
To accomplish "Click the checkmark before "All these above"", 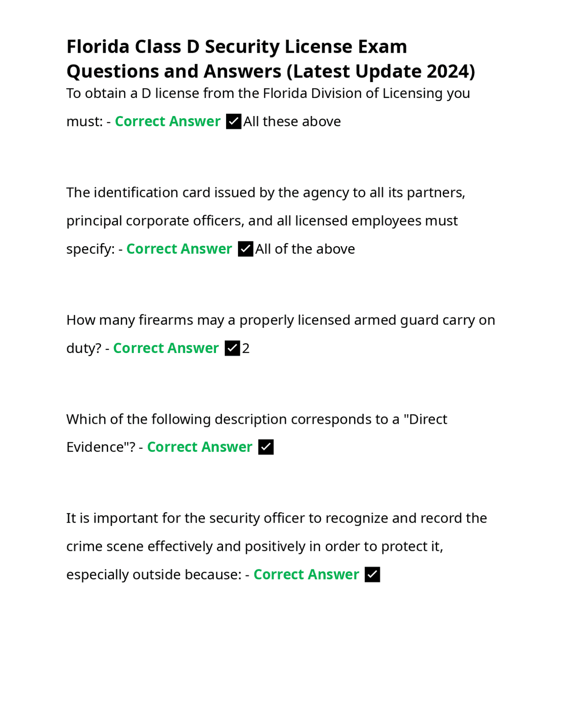I will pyautogui.click(x=234, y=121).
